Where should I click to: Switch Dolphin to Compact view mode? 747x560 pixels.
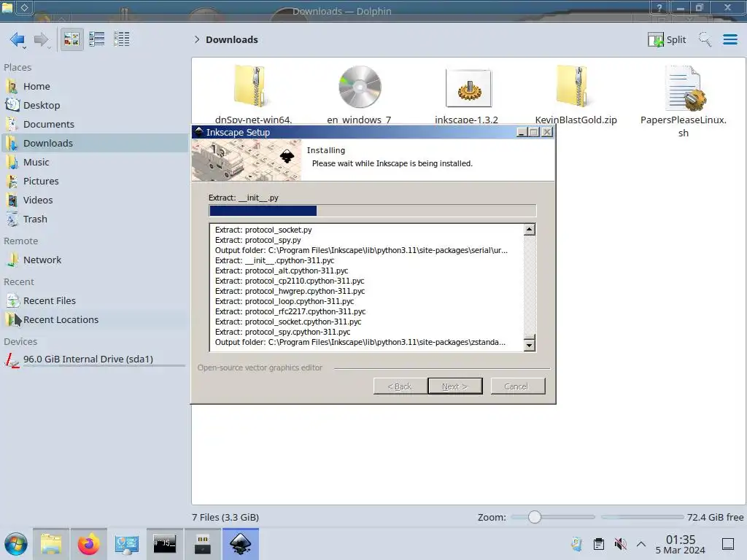coord(97,39)
